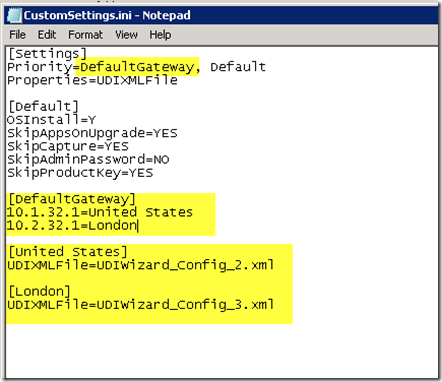Open the File menu

(x=17, y=35)
